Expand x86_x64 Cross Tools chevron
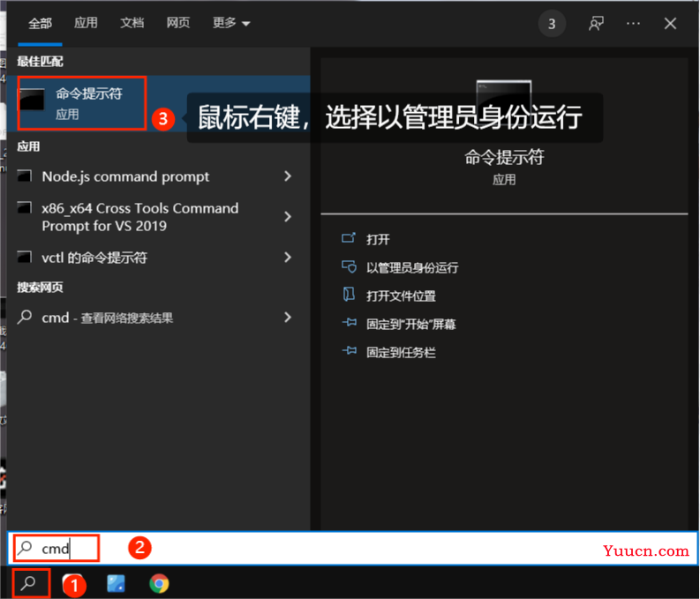This screenshot has height=599, width=700. tap(288, 217)
